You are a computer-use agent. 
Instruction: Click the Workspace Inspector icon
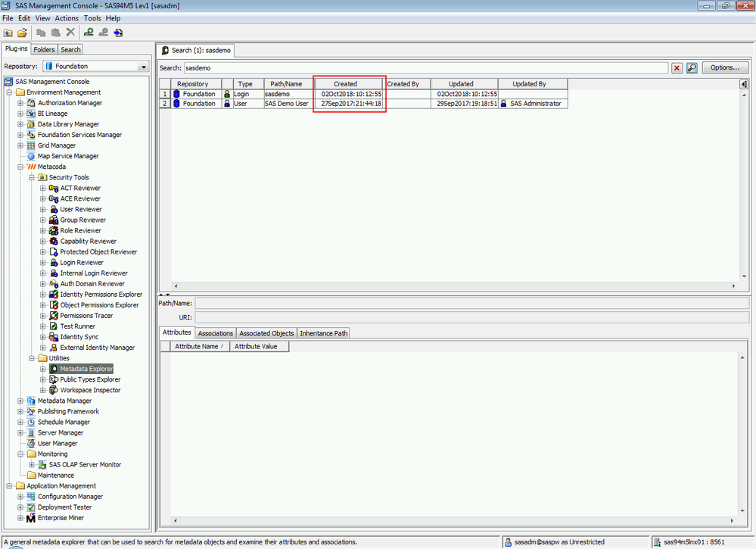(x=54, y=390)
